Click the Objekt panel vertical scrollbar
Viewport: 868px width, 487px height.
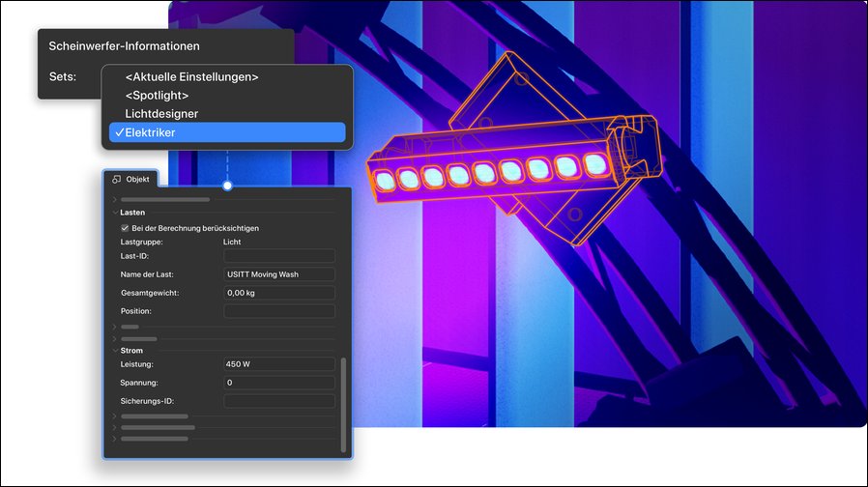point(343,405)
